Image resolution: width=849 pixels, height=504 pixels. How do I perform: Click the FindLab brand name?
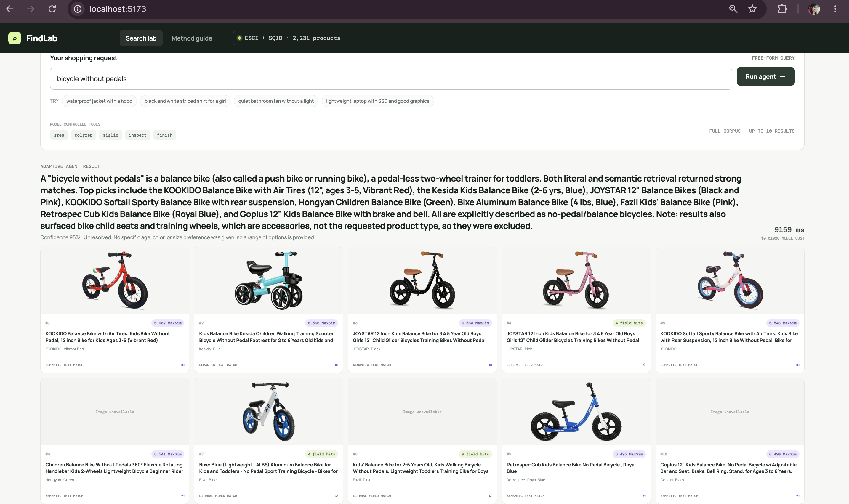pos(42,38)
